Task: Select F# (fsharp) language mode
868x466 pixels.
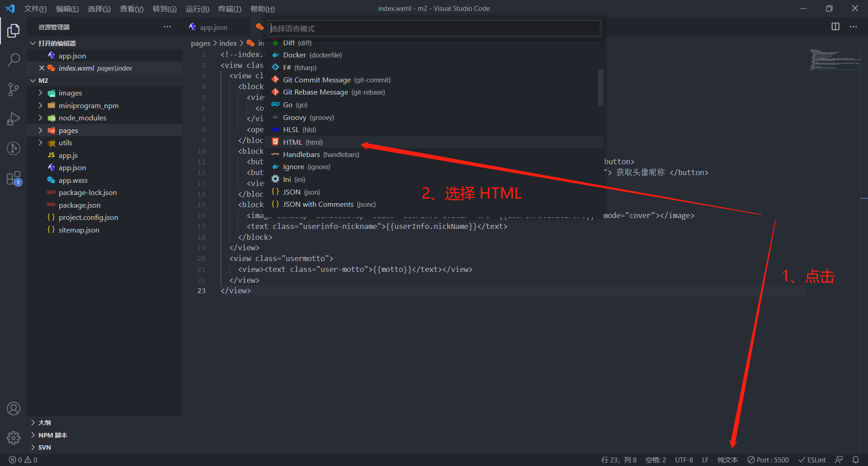Action: (434, 67)
